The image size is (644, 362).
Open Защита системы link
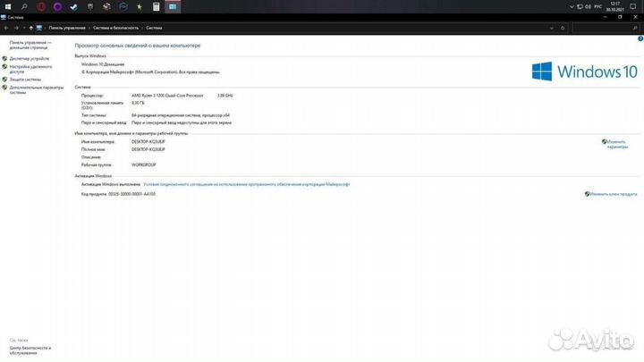pos(25,80)
